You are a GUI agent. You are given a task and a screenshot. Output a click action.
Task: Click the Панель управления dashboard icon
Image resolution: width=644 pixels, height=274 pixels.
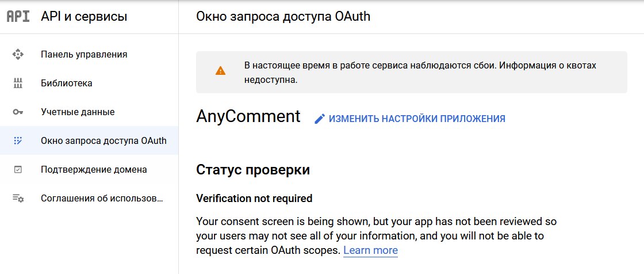[18, 55]
